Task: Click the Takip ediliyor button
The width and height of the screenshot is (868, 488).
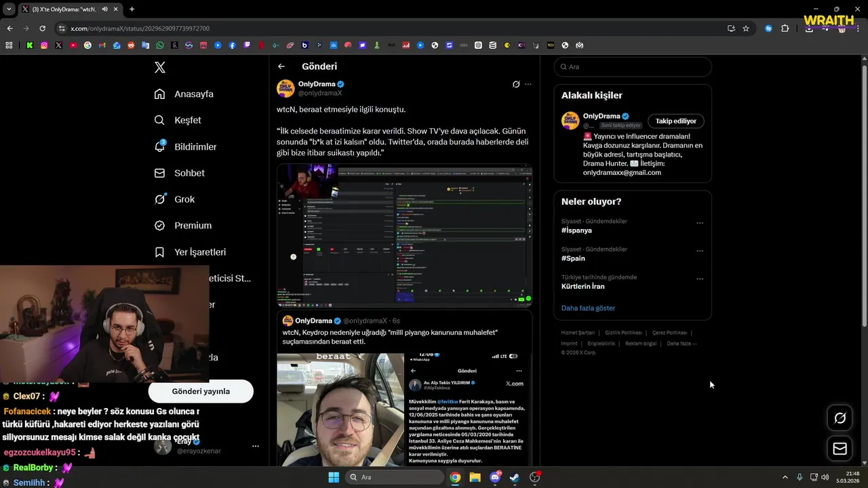Action: point(675,121)
